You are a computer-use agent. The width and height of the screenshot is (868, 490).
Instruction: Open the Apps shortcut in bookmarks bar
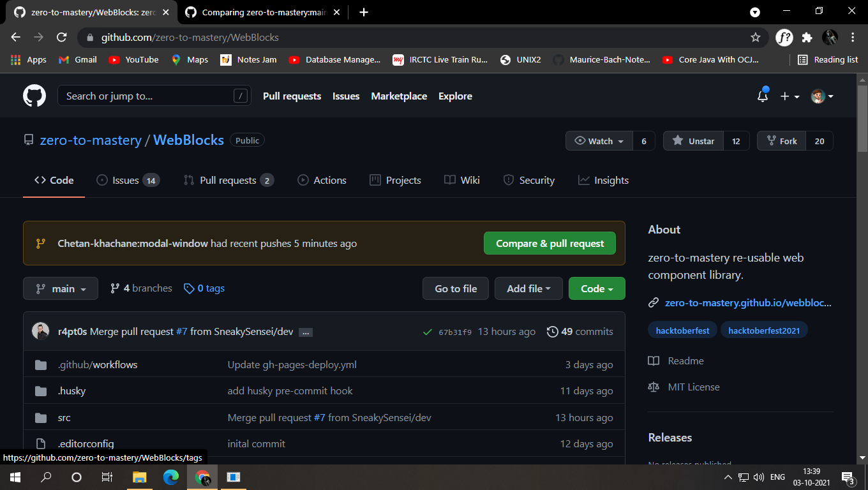[x=29, y=59]
